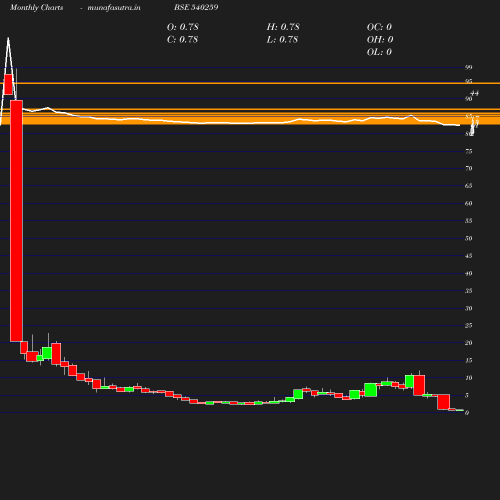500x500 pixels.
Task: Click the thick orange band below the 90 line
Action: pyautogui.click(x=250, y=121)
